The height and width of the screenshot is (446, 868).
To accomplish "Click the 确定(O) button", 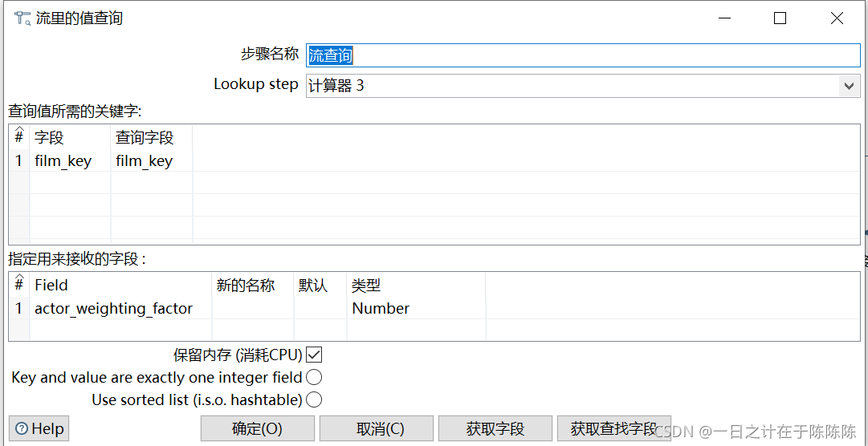I will [x=258, y=429].
